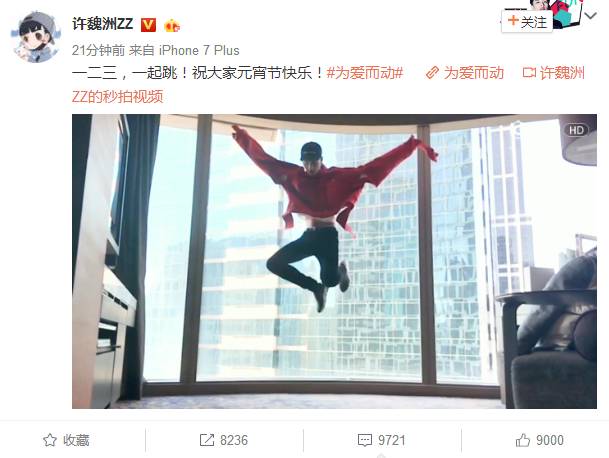Click the link chain icon beside 为爱而动
Image resolution: width=609 pixels, height=458 pixels.
pyautogui.click(x=432, y=73)
